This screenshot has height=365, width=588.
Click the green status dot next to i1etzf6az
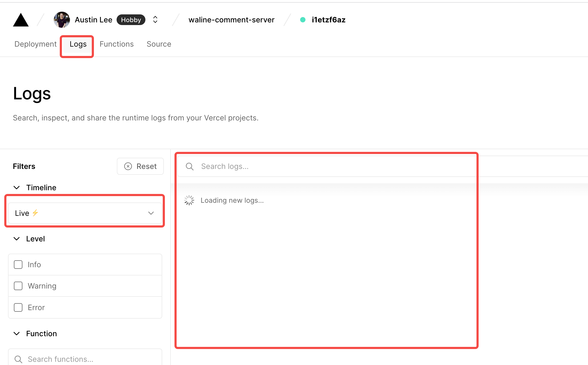point(303,19)
